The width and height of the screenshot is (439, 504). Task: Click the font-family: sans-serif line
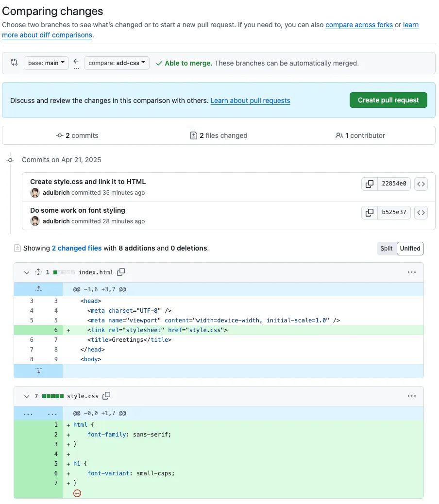click(219, 435)
